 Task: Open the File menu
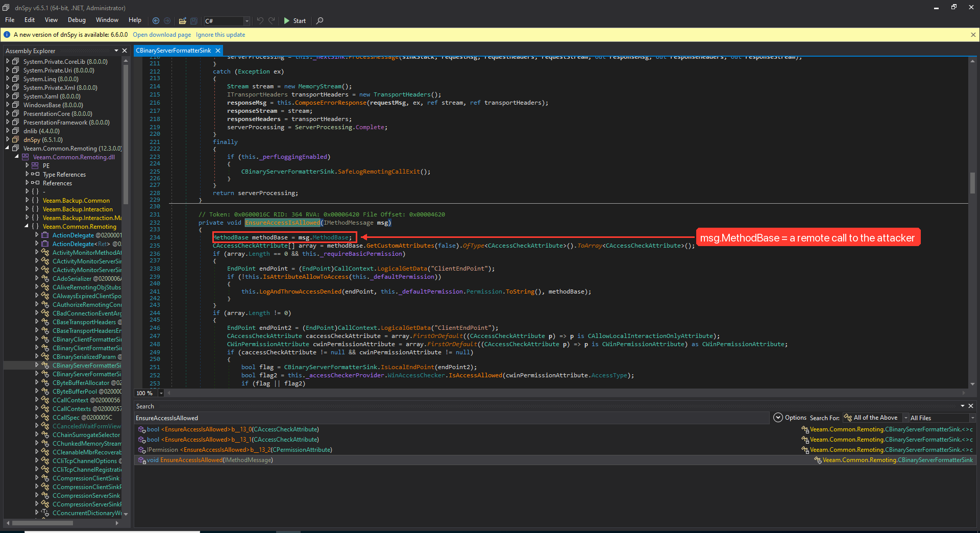[x=10, y=20]
